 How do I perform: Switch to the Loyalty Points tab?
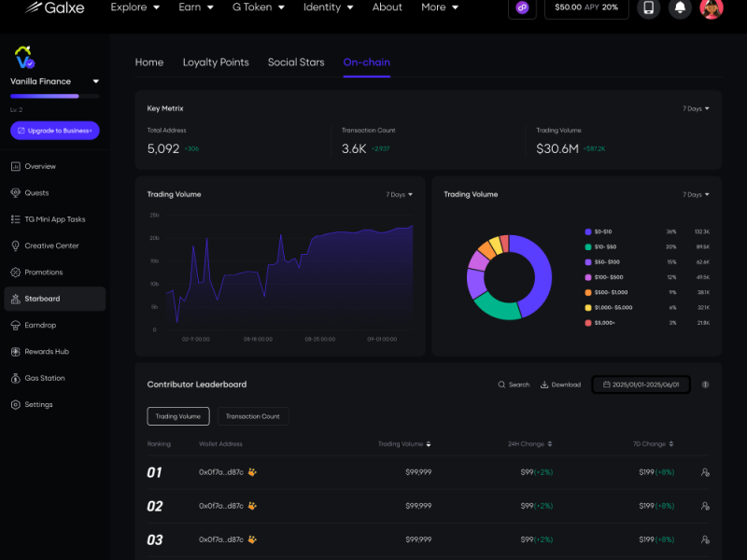[216, 63]
